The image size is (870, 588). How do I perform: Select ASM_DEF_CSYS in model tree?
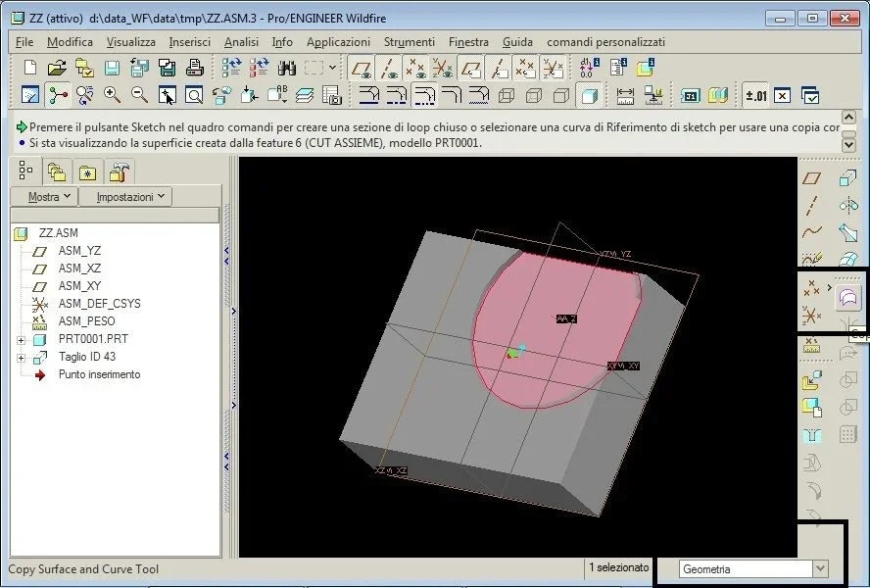point(99,304)
